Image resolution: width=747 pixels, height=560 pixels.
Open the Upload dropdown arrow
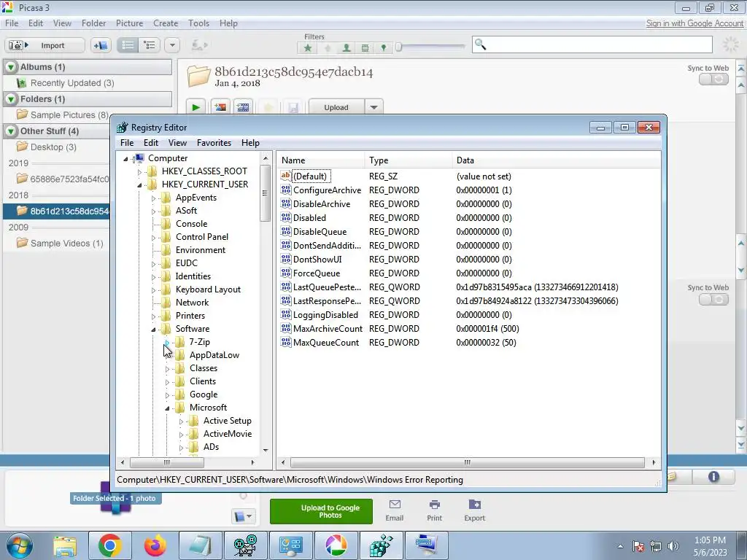(374, 107)
